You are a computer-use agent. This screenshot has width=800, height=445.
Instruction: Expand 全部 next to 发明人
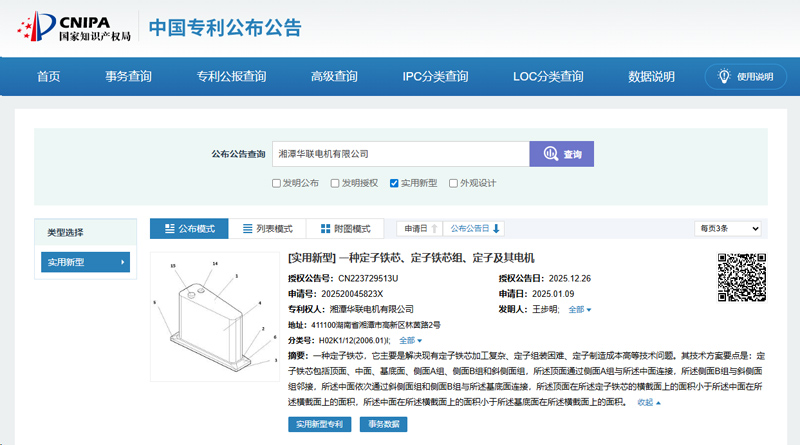[x=580, y=310]
